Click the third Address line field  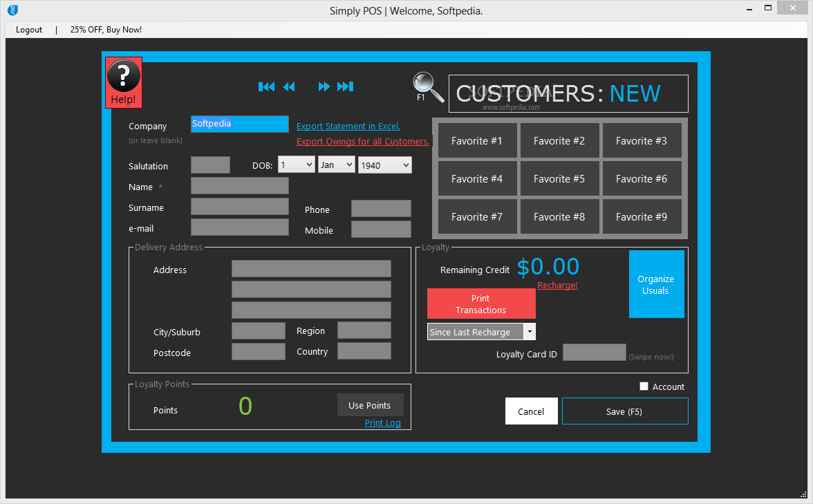point(311,310)
